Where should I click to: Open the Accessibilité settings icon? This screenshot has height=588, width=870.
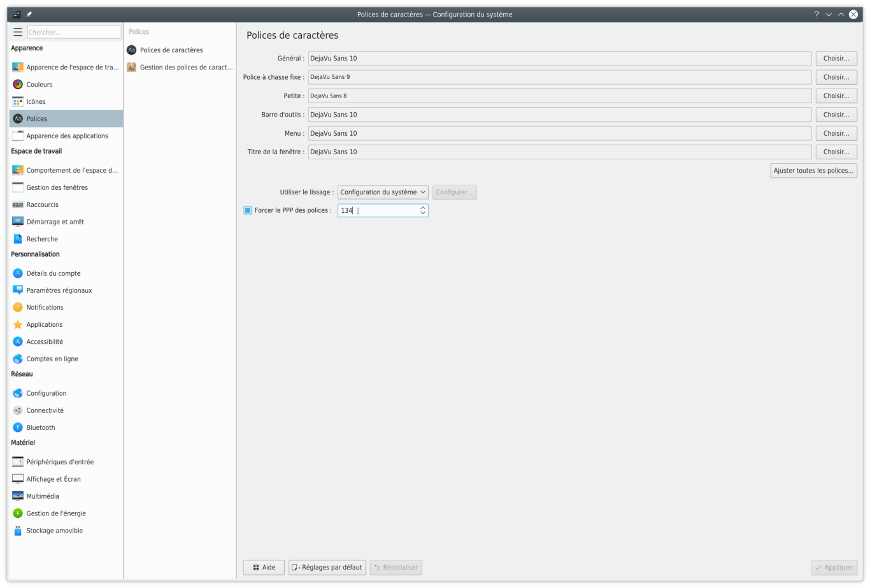18,341
